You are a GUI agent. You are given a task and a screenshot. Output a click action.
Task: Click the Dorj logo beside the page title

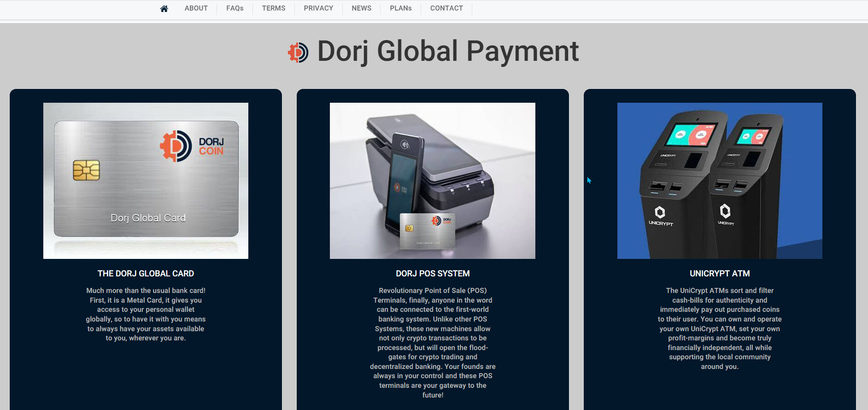(x=298, y=53)
